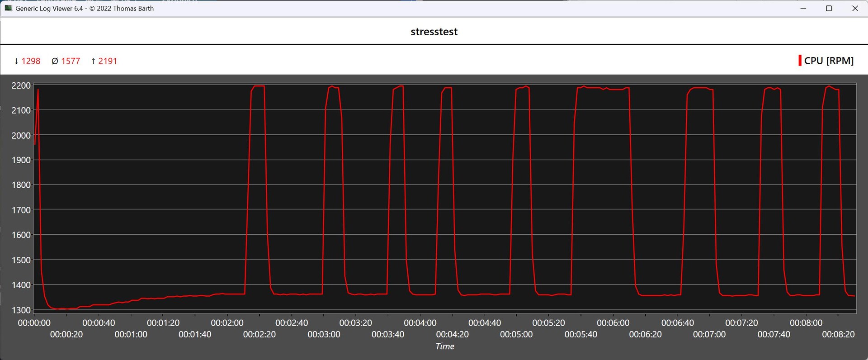
Task: Click the average symbol icon beside 1577
Action: pyautogui.click(x=55, y=61)
